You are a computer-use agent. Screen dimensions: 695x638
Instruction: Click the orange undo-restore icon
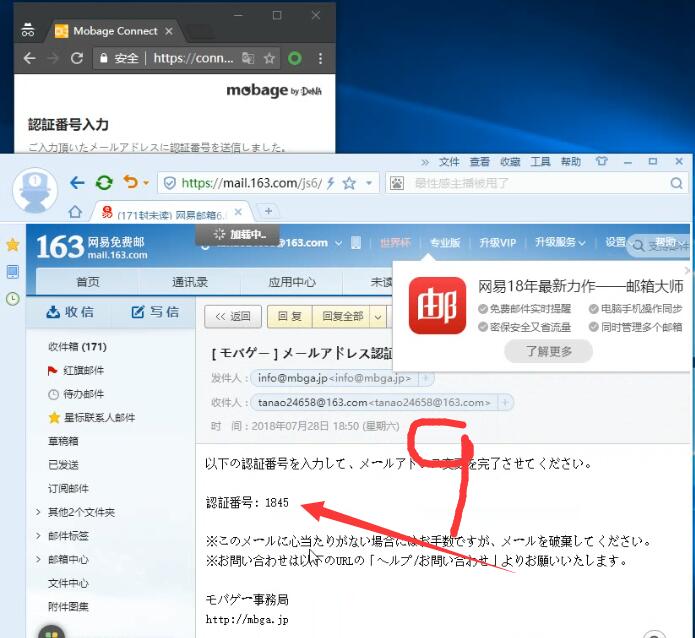click(131, 182)
